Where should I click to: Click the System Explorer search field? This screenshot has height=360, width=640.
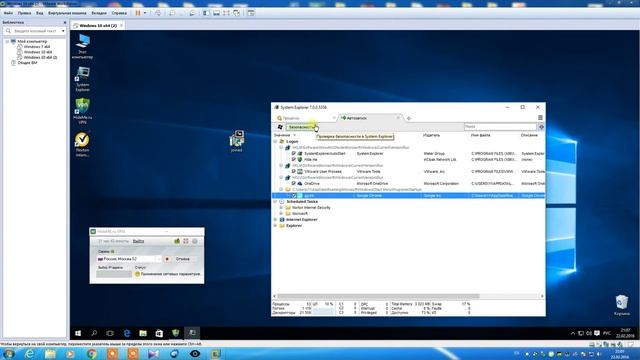(500, 127)
